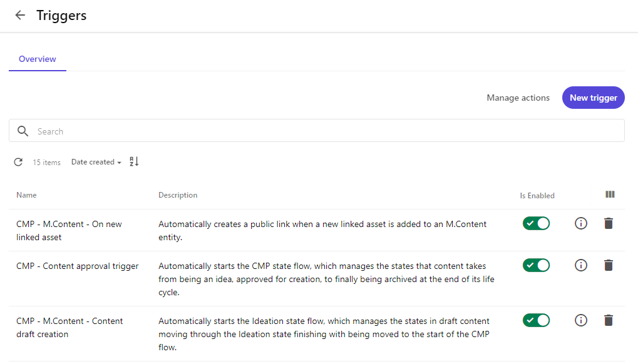Disable the Content approval trigger
Screen dimensions: 638x364
536,265
